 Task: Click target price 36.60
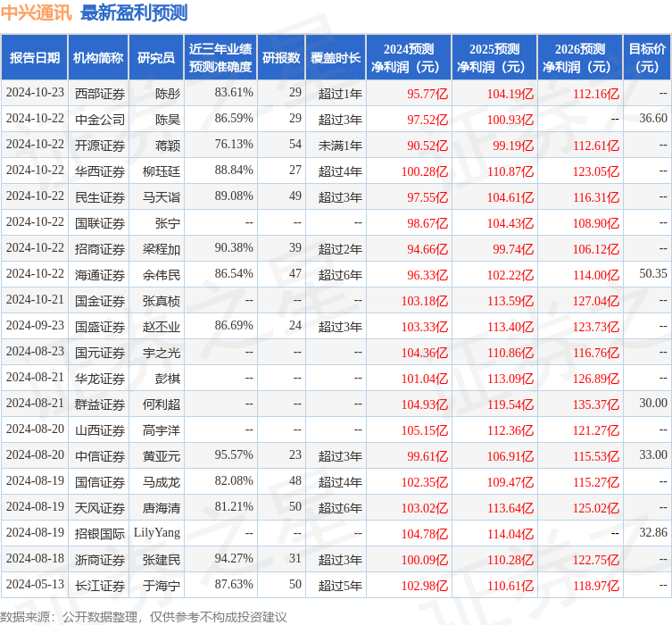tap(653, 119)
